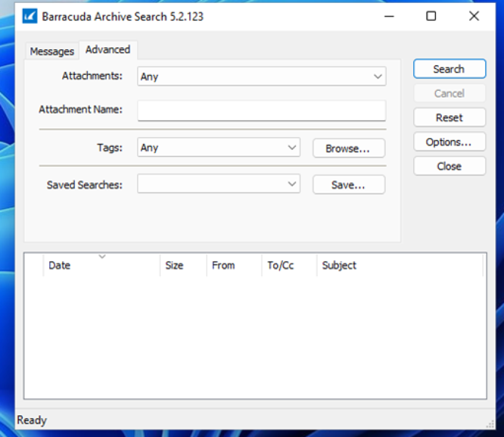Viewport: 504px width, 437px height.
Task: Minimize the Barracuda Archive Search window
Action: click(x=389, y=16)
